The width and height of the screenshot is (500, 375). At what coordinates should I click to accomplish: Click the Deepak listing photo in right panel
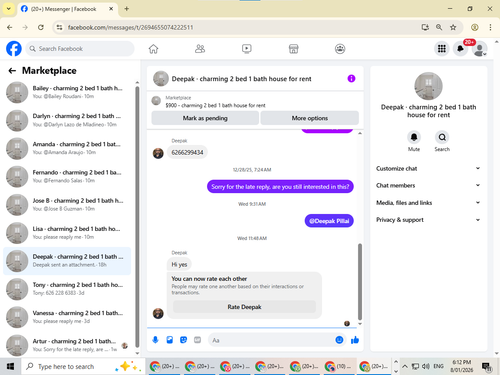[x=428, y=86]
